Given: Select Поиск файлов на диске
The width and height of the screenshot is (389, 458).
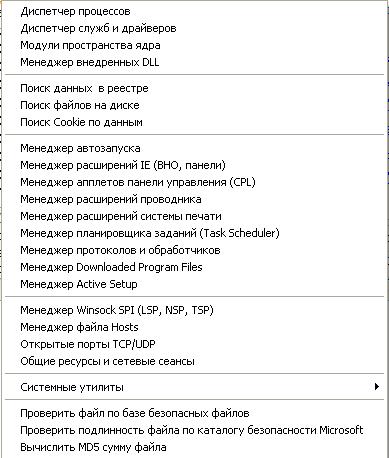Looking at the screenshot, I should [x=194, y=106].
